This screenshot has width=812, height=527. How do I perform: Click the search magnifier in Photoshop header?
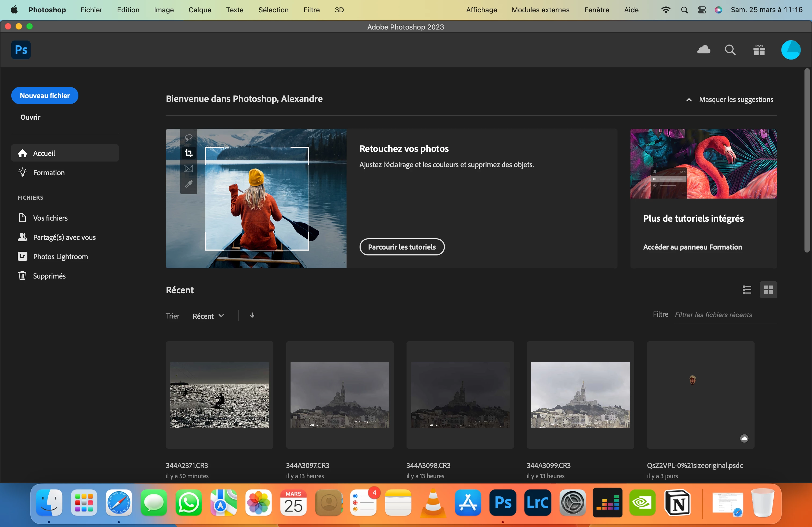point(730,50)
